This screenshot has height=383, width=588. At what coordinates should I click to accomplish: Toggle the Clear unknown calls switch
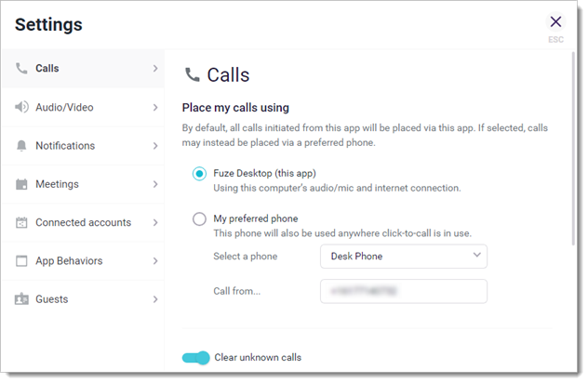tap(195, 358)
